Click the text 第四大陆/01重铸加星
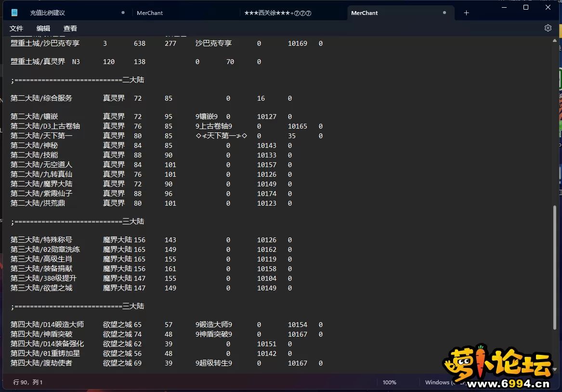 (x=45, y=353)
